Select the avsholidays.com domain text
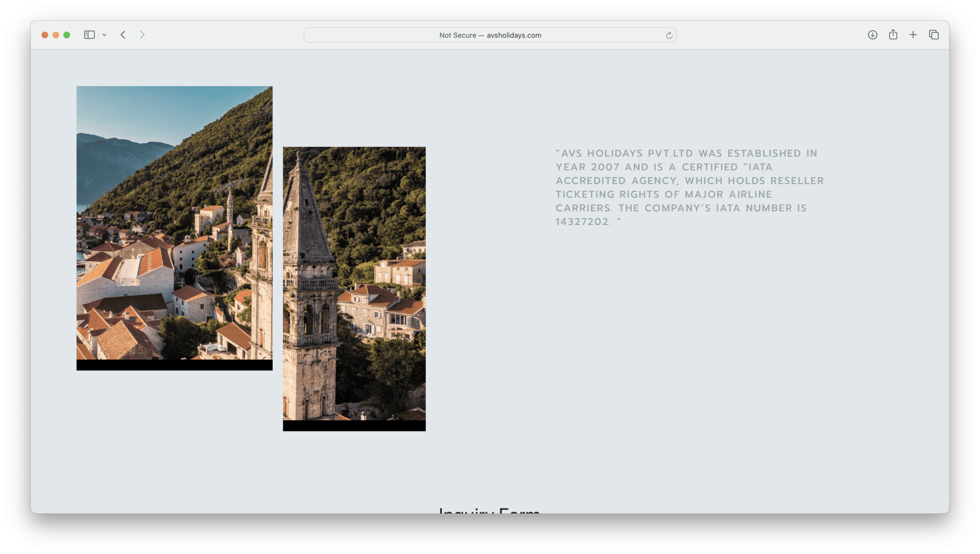 [514, 35]
